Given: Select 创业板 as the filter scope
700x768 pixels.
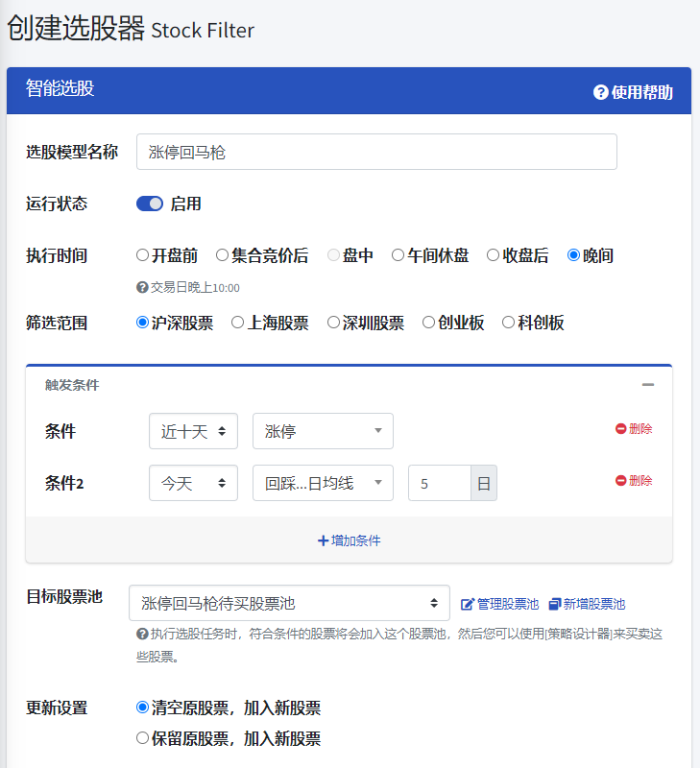Looking at the screenshot, I should coord(429,323).
